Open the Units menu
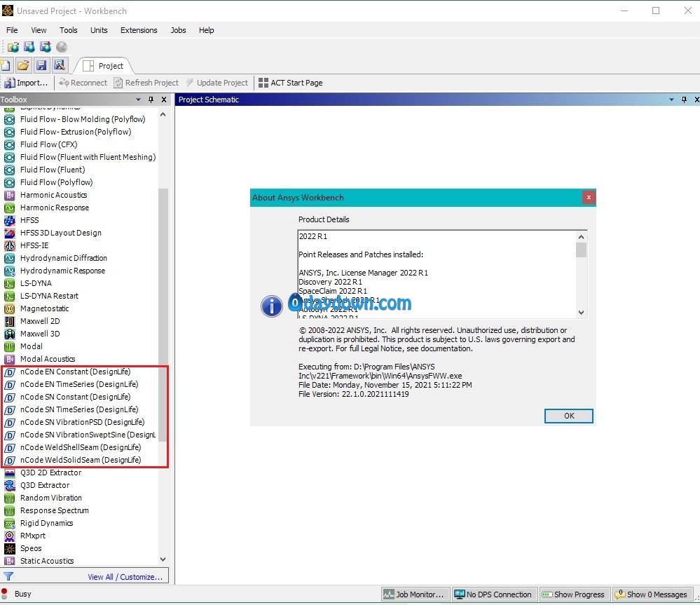Image resolution: width=700 pixels, height=605 pixels. coord(99,30)
